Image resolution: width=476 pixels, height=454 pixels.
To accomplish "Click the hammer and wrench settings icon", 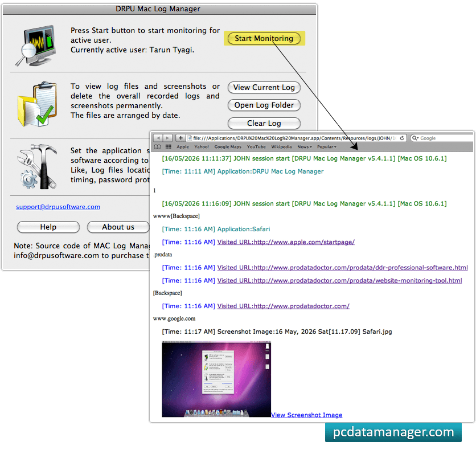I will 37,166.
